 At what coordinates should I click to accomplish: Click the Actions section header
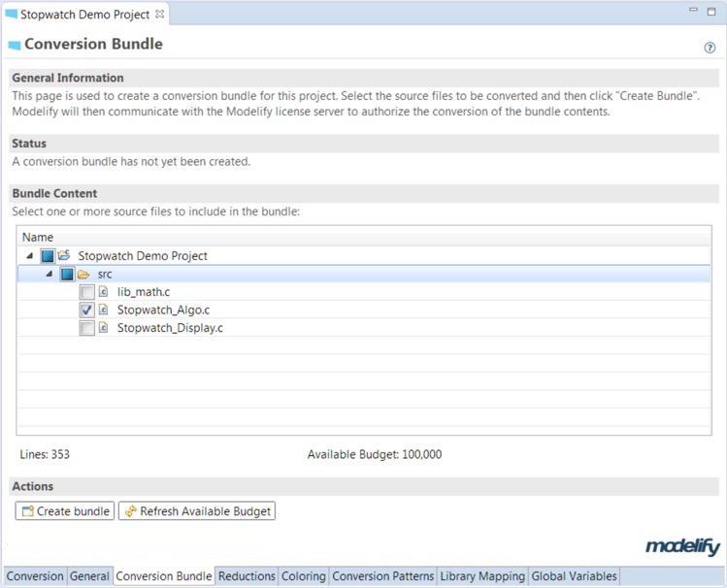(364, 486)
